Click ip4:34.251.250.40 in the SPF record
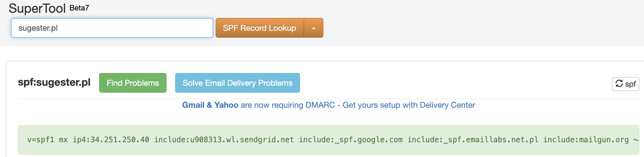The width and height of the screenshot is (644, 157). point(111,140)
